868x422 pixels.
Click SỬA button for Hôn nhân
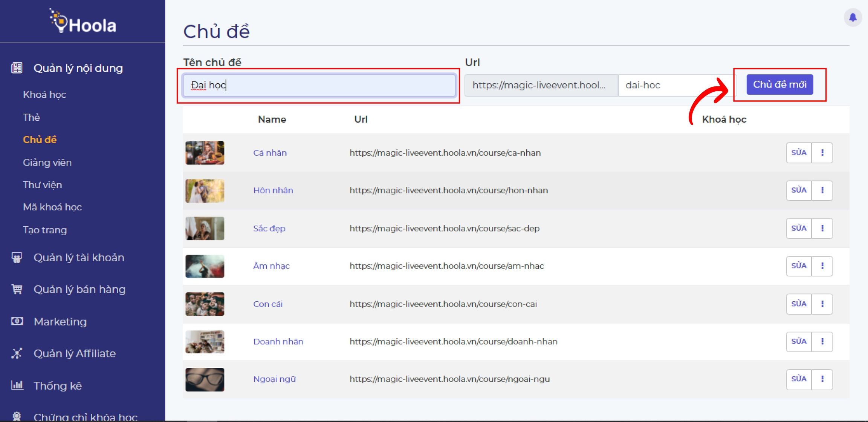click(x=798, y=190)
